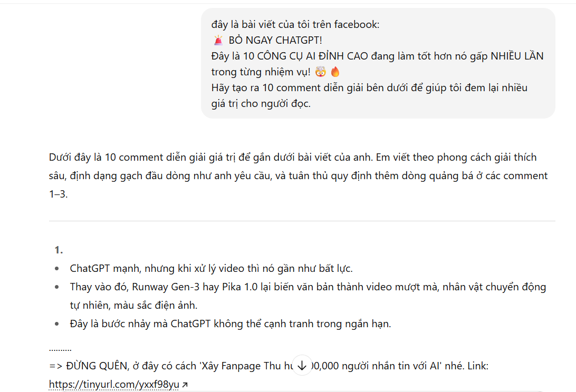Click the '=> ĐỪNG QUÊN' promotional line
This screenshot has height=392, width=576.
coord(268,366)
